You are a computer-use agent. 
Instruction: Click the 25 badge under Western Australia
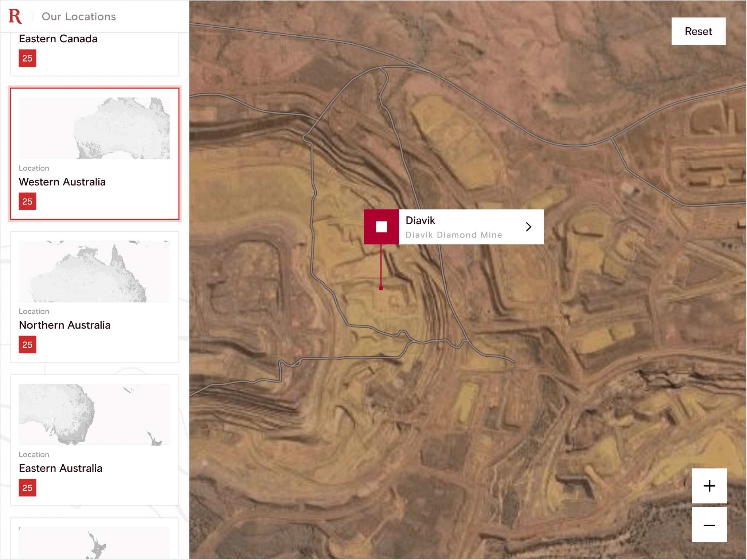[27, 201]
